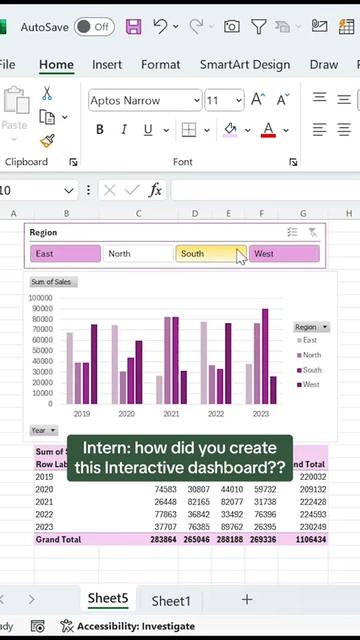Click the filter funnel icon in toolbar
The height and width of the screenshot is (640, 360).
coord(259,27)
